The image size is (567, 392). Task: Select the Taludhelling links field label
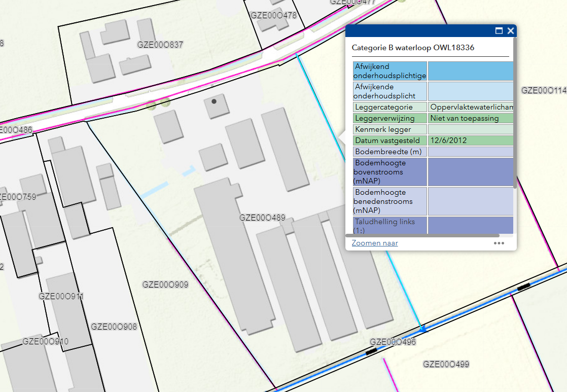[390, 225]
